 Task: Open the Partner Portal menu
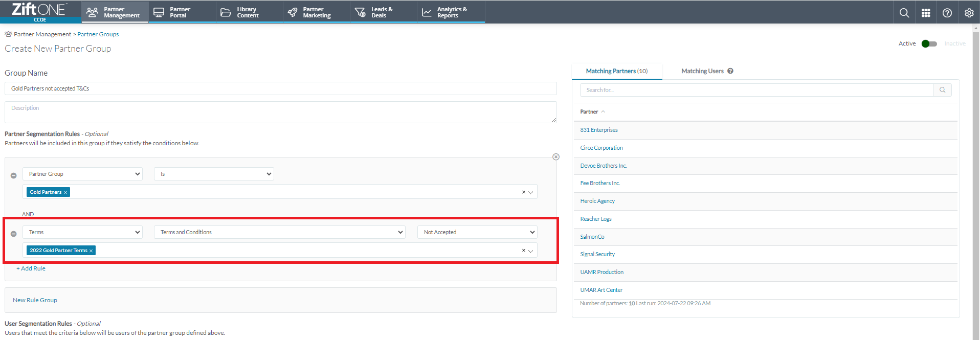point(182,12)
